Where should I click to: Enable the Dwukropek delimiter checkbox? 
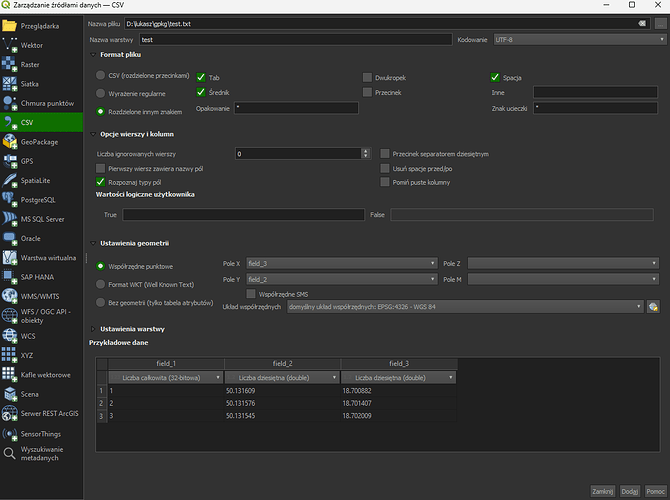tap(367, 77)
